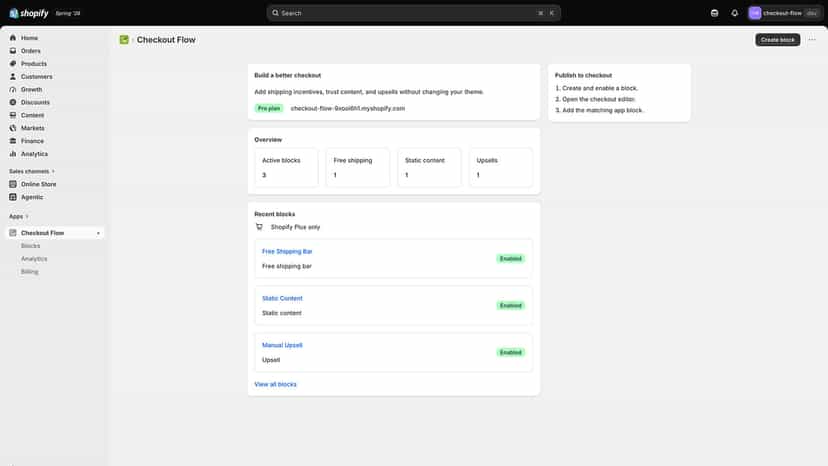Click Active blocks overview card

click(x=286, y=167)
